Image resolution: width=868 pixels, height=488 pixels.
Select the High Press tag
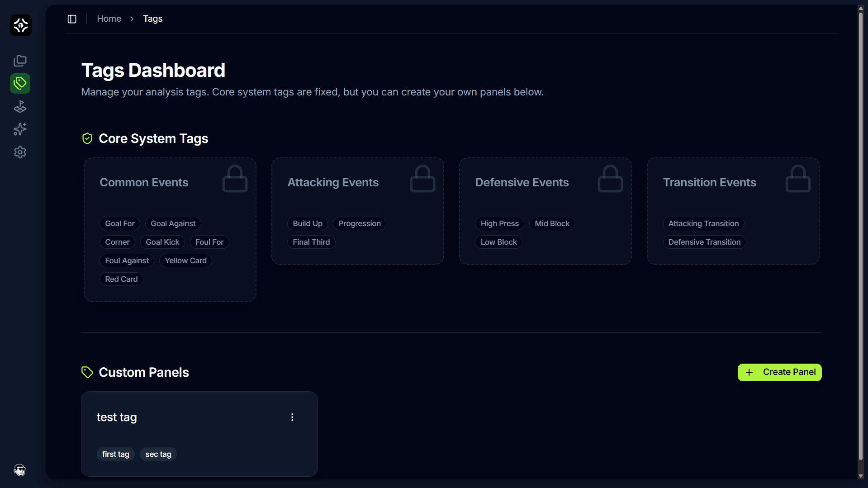tap(499, 223)
